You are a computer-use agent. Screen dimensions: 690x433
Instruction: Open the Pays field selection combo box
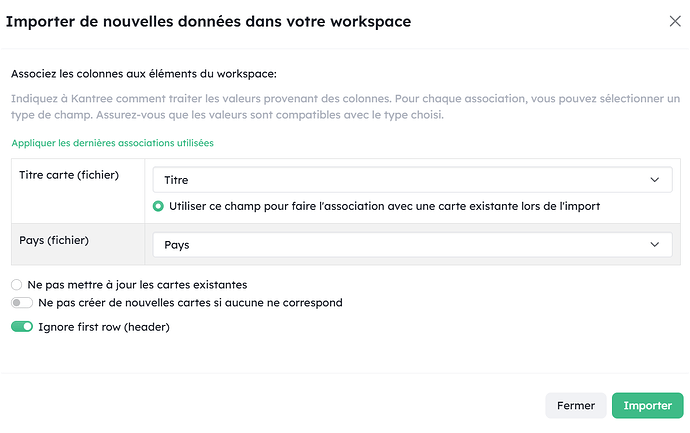(400, 244)
